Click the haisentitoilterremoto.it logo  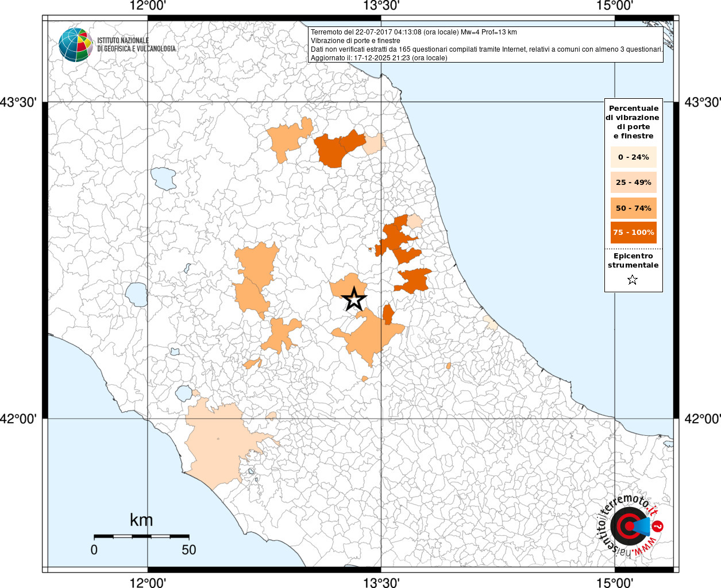(630, 525)
